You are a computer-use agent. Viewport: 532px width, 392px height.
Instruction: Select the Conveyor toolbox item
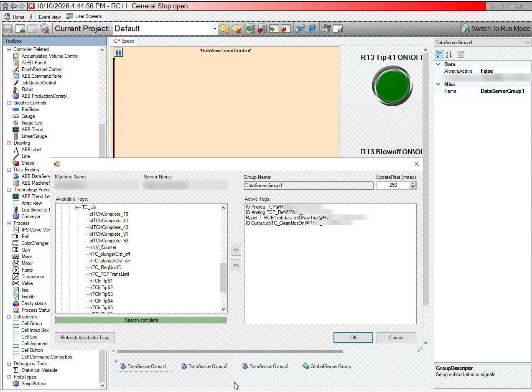[x=31, y=216]
